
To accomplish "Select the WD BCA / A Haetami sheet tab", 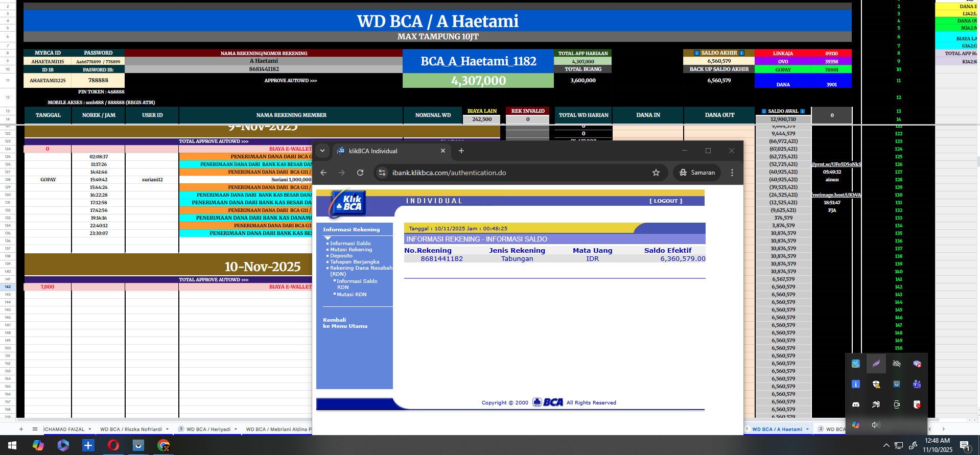I will (x=777, y=429).
